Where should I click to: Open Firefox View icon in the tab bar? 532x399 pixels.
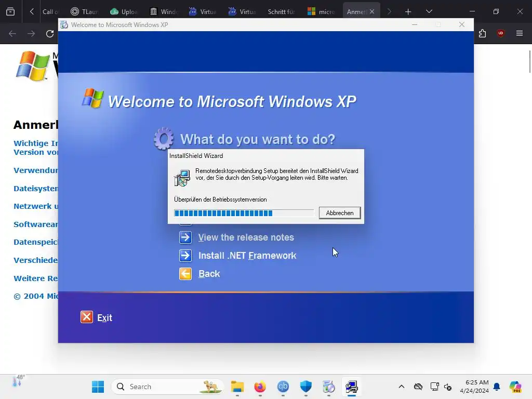pos(10,12)
